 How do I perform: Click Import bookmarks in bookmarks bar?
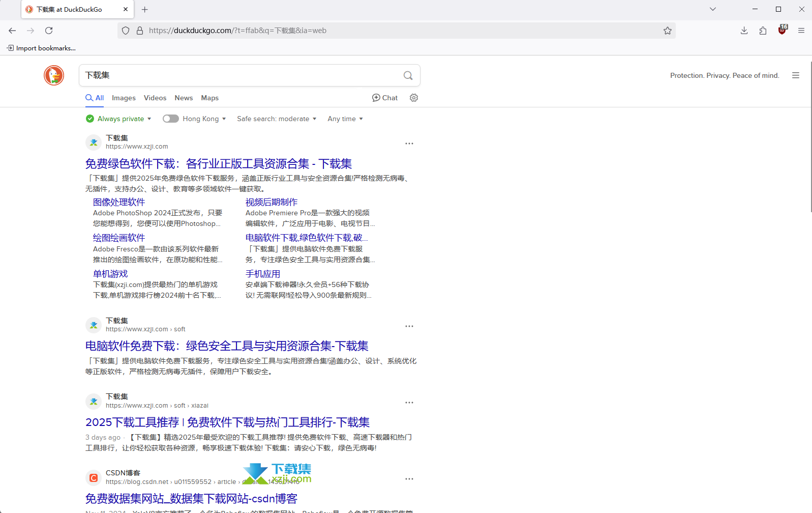pos(41,48)
